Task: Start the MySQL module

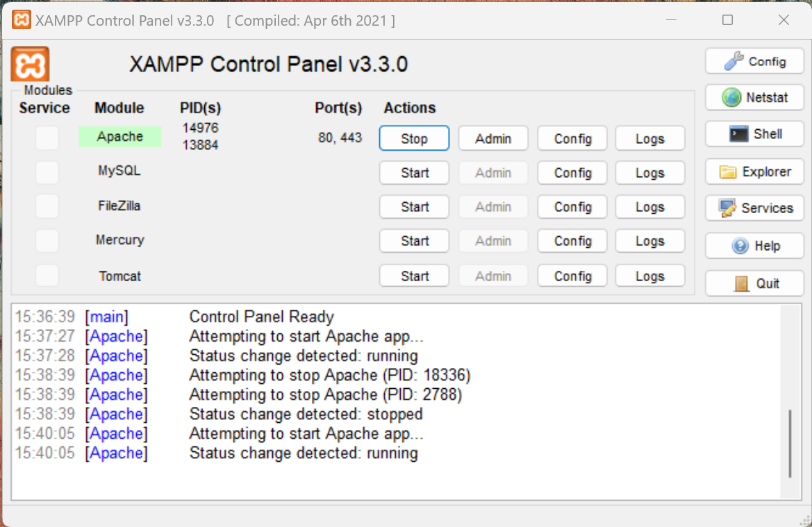Action: (414, 173)
